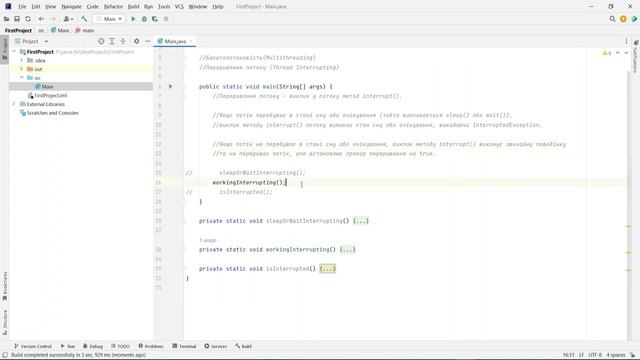Click the IntelliJ app logo icon
Screen dimensions: 640x360
tap(8, 7)
